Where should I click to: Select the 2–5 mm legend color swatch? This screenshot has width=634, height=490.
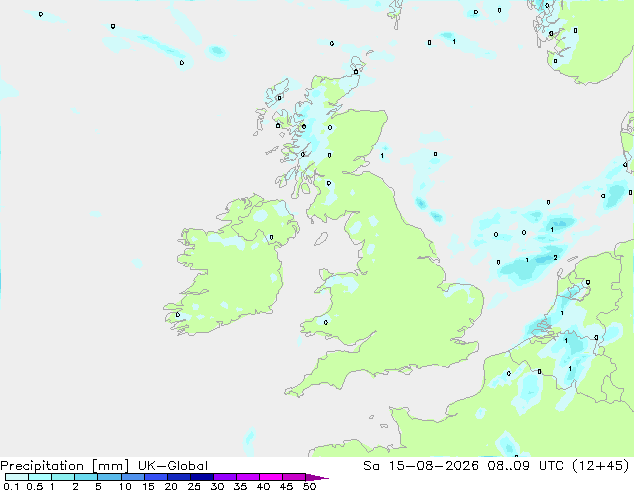tap(86, 477)
